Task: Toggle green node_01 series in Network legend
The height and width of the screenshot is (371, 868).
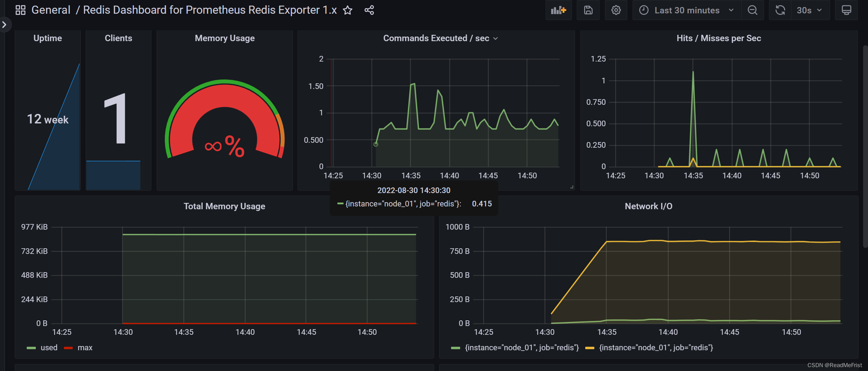Action: point(522,347)
